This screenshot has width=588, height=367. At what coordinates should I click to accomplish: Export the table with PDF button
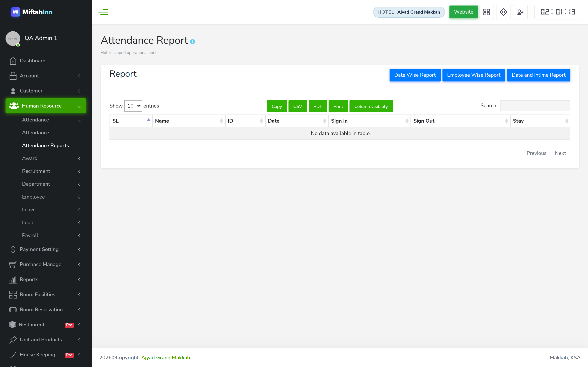pos(318,106)
